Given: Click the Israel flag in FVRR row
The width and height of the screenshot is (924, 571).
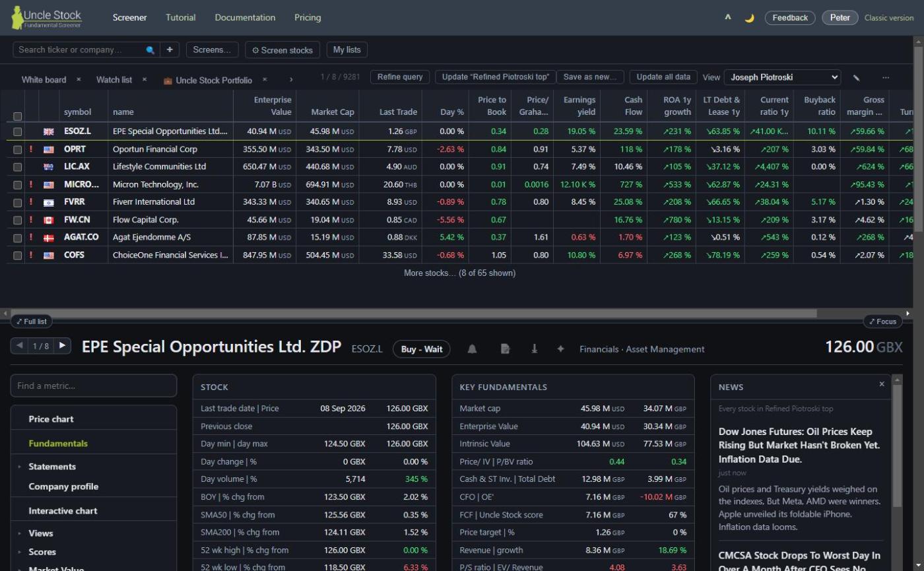Looking at the screenshot, I should (x=49, y=202).
